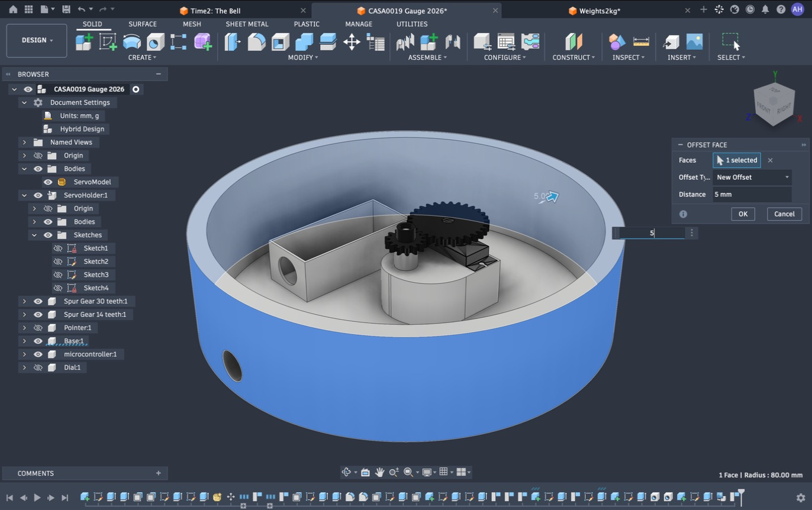Click the offset distance arrow manipulator

click(x=552, y=196)
